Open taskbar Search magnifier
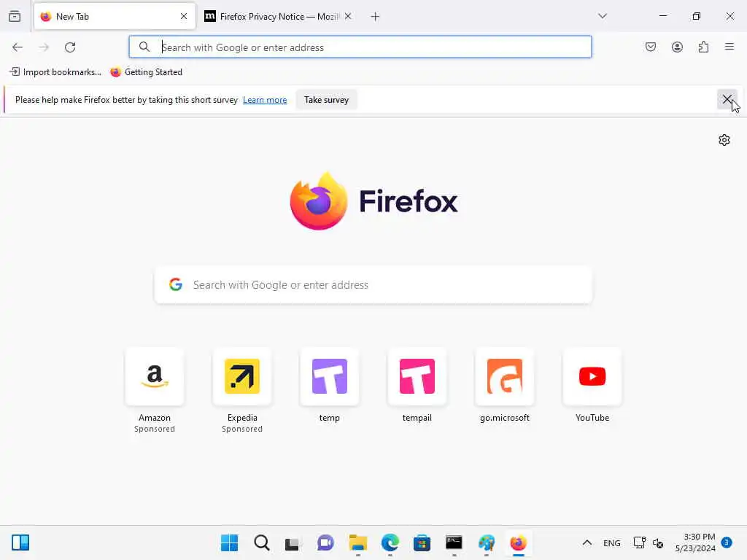This screenshot has height=560, width=747. pos(262,542)
